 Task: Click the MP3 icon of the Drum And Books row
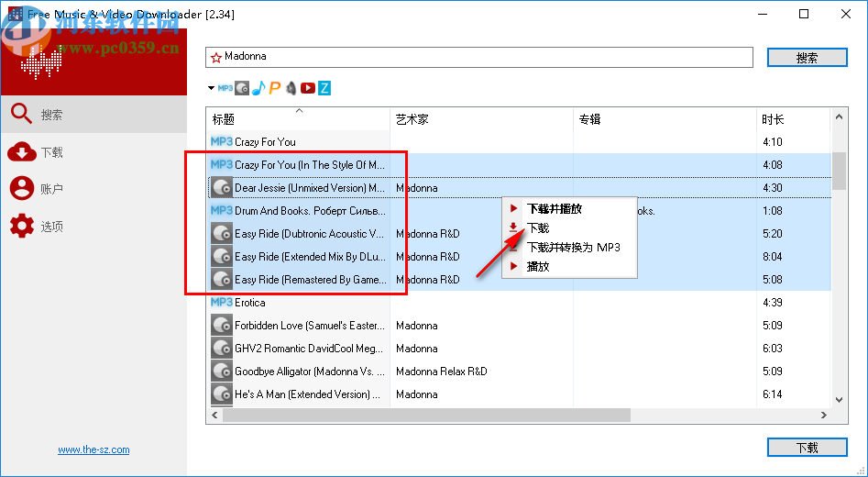222,211
